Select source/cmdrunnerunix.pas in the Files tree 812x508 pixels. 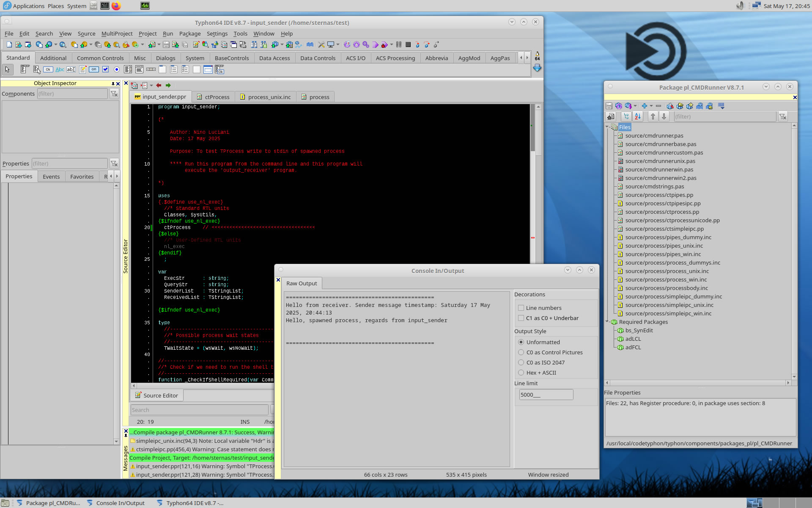tap(660, 161)
